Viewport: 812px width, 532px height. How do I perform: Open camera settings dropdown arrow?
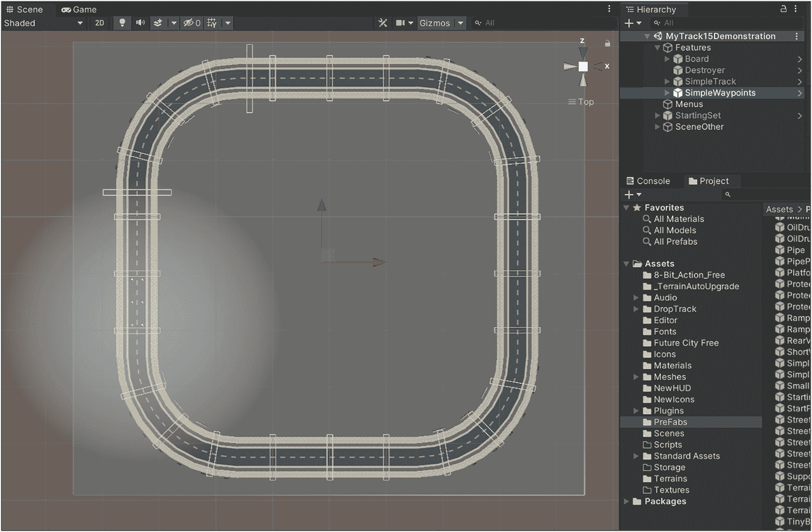[x=411, y=23]
